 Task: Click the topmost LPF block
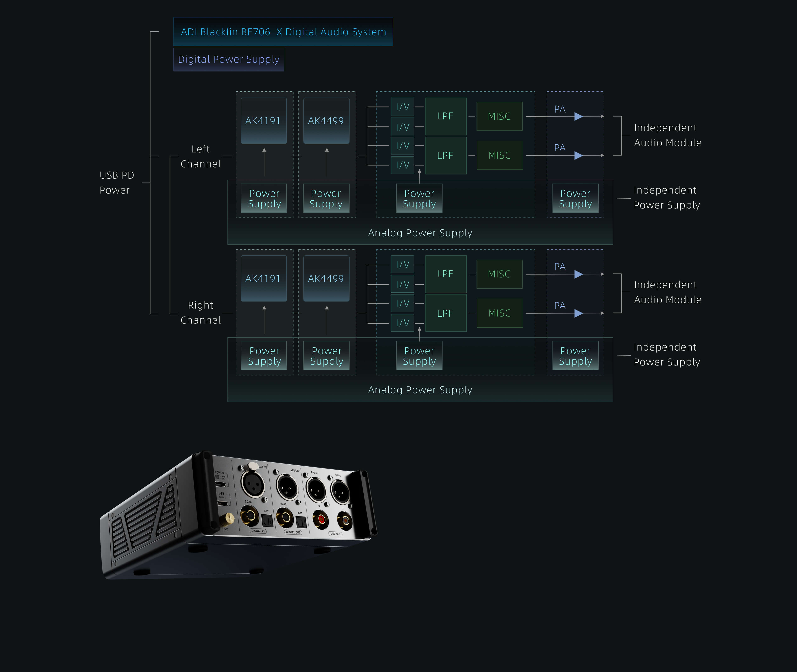point(446,116)
